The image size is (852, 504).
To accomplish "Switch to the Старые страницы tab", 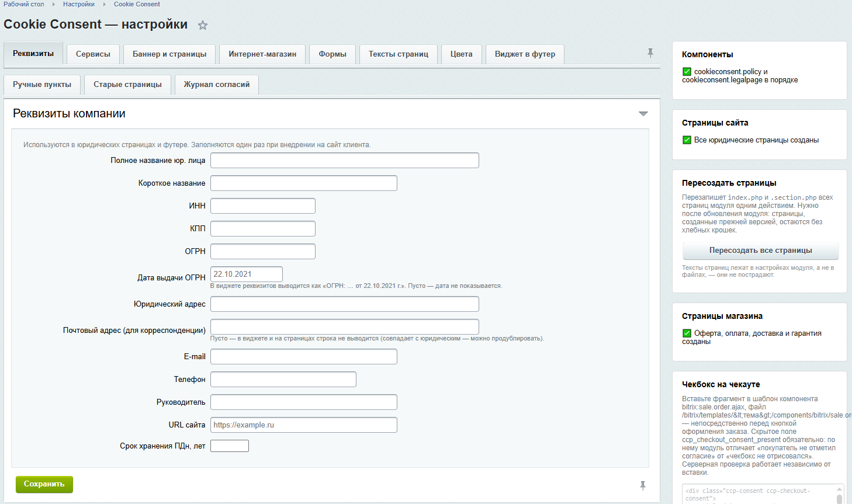I will coord(128,85).
